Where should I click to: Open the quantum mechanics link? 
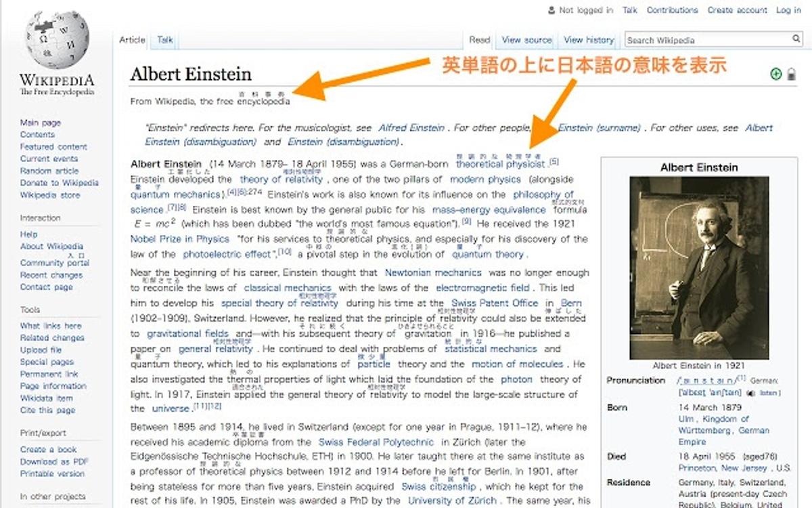[175, 195]
